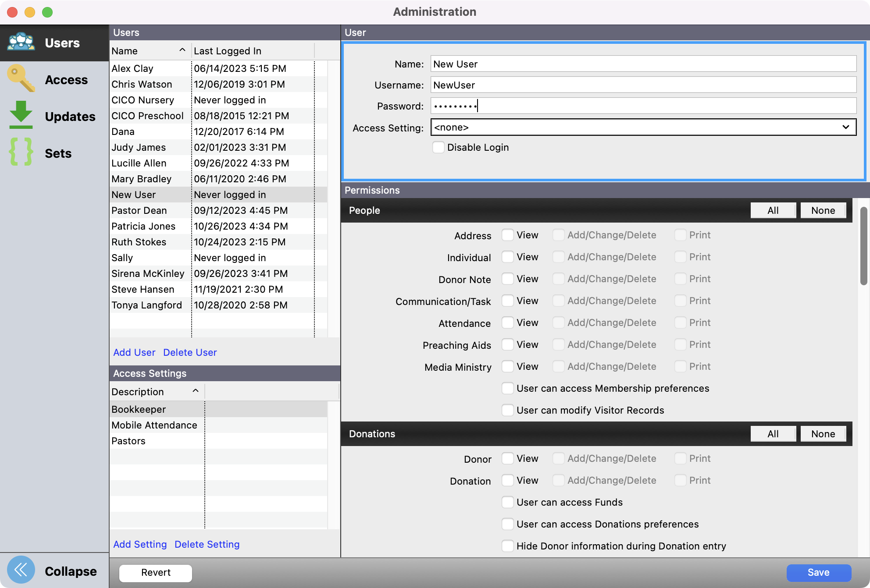Click All button in People section
The width and height of the screenshot is (870, 588).
click(773, 210)
